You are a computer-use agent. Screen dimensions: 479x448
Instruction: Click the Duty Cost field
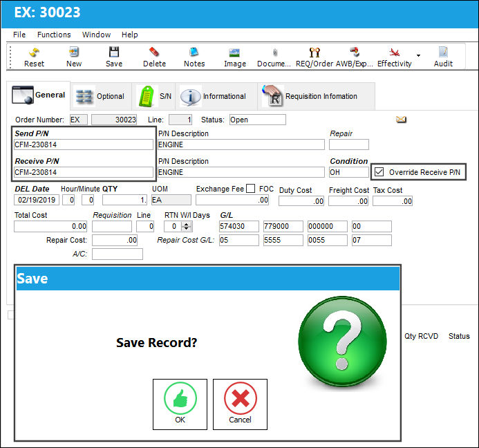click(301, 200)
